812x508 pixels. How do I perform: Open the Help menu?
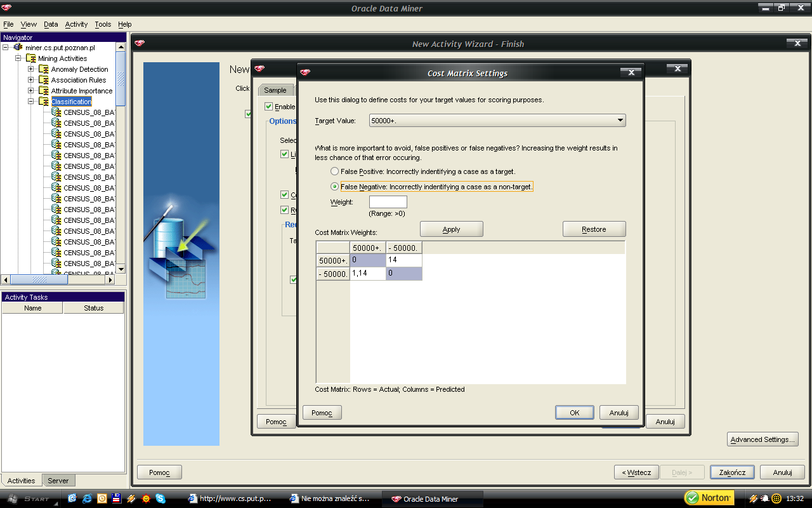coord(125,24)
